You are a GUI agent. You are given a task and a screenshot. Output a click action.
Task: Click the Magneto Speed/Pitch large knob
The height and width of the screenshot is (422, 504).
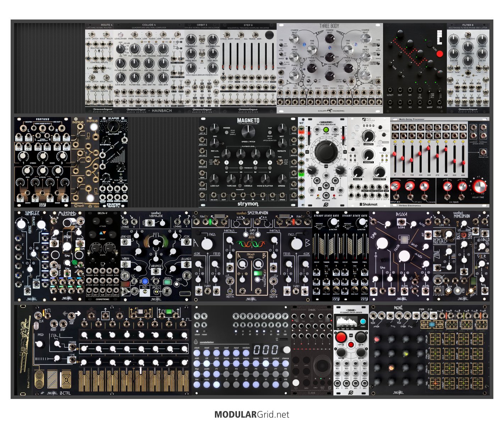[x=248, y=132]
